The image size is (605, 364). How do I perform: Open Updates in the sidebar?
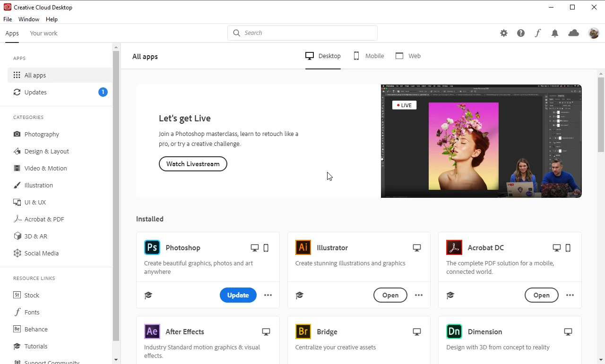(60, 92)
